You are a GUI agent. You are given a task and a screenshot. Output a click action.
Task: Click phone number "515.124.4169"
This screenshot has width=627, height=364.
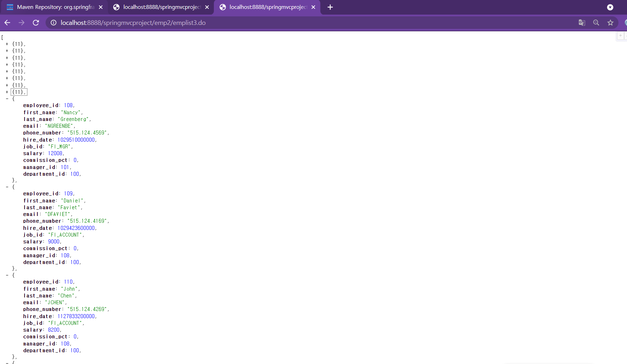[87, 221]
